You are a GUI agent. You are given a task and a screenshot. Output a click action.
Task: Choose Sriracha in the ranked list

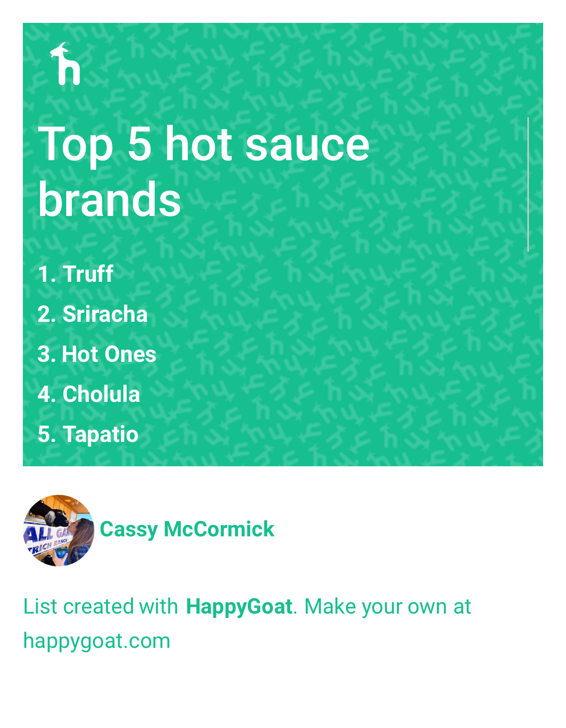[105, 314]
